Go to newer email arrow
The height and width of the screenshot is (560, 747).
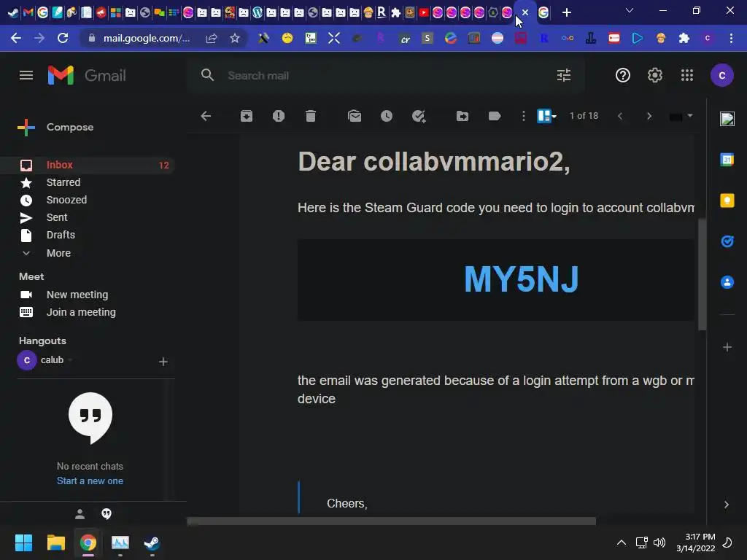coord(620,116)
